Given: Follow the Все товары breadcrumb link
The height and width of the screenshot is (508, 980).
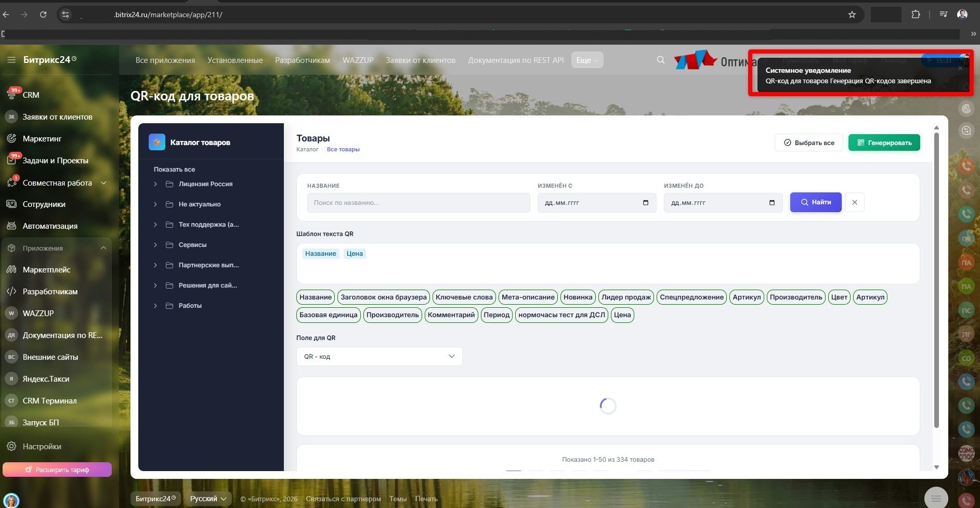Looking at the screenshot, I should point(343,149).
